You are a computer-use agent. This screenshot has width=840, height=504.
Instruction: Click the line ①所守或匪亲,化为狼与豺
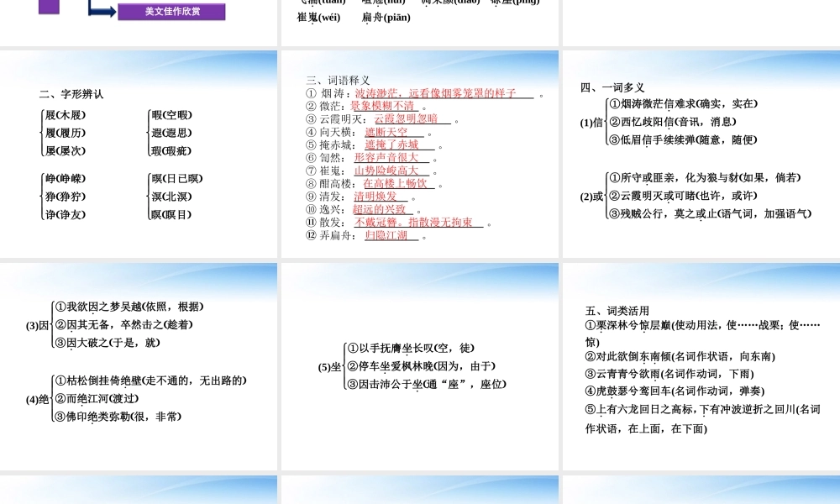[705, 178]
